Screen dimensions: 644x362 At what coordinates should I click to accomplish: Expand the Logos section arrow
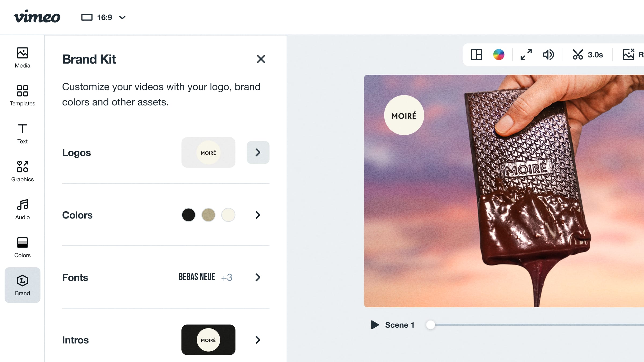tap(258, 152)
